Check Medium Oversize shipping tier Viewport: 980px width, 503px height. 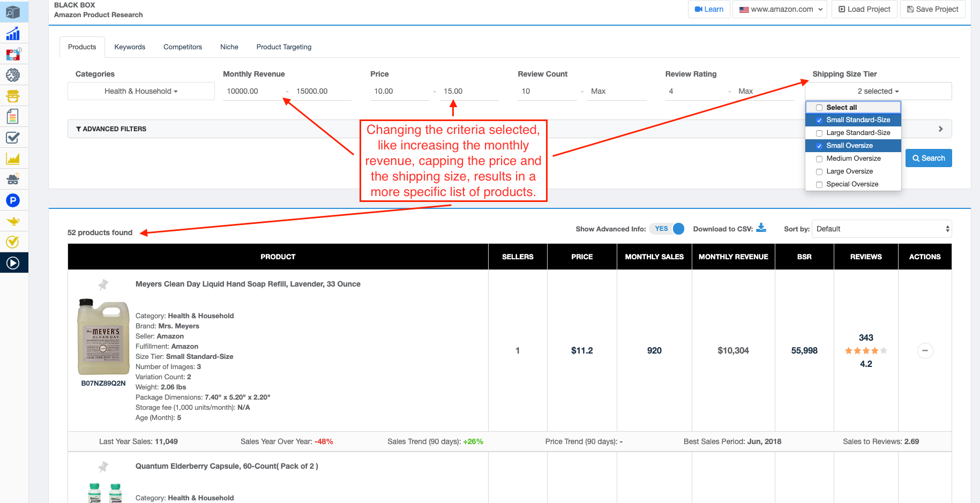click(x=819, y=159)
